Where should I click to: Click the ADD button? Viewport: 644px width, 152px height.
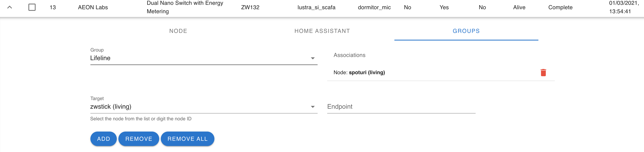pyautogui.click(x=103, y=139)
